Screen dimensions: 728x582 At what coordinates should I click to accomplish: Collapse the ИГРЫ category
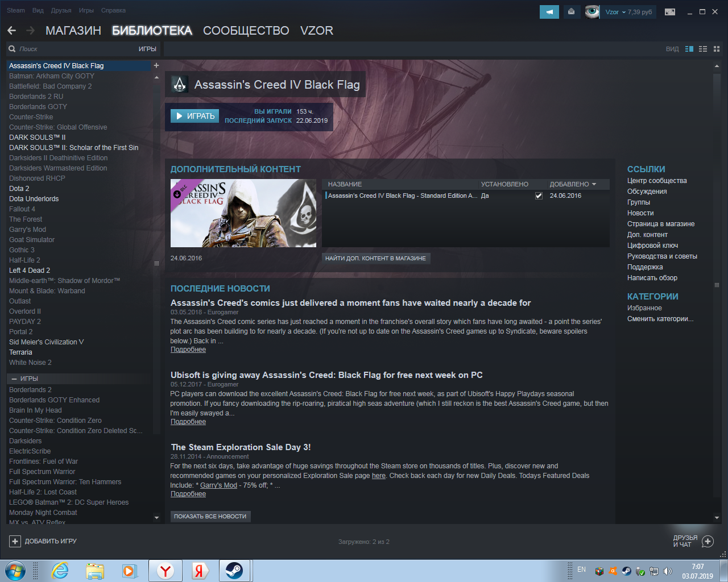tap(14, 379)
